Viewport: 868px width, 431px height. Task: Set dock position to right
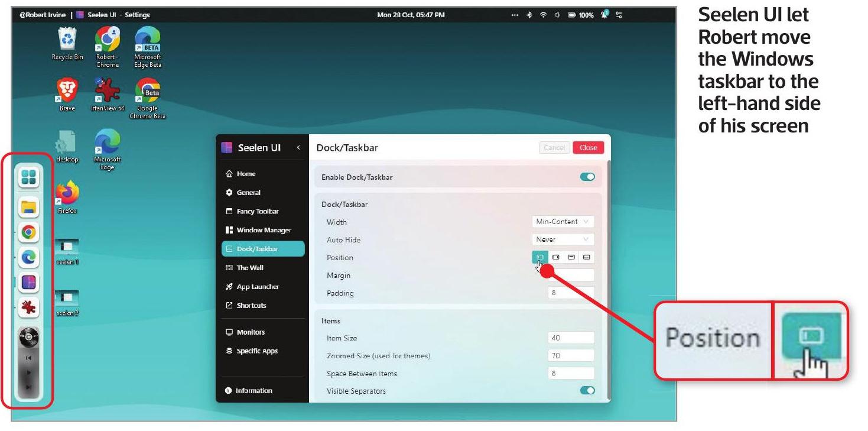[555, 257]
